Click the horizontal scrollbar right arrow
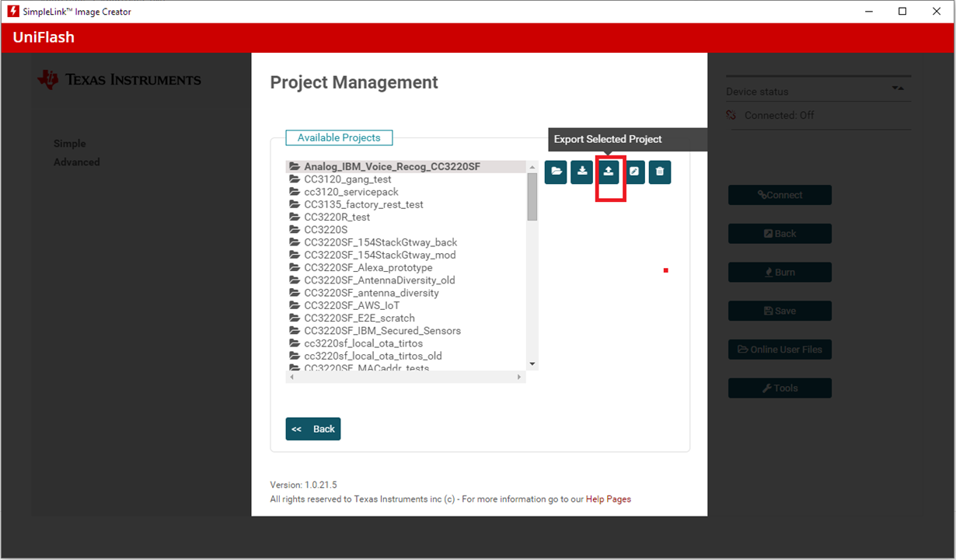The width and height of the screenshot is (956, 560). [519, 377]
